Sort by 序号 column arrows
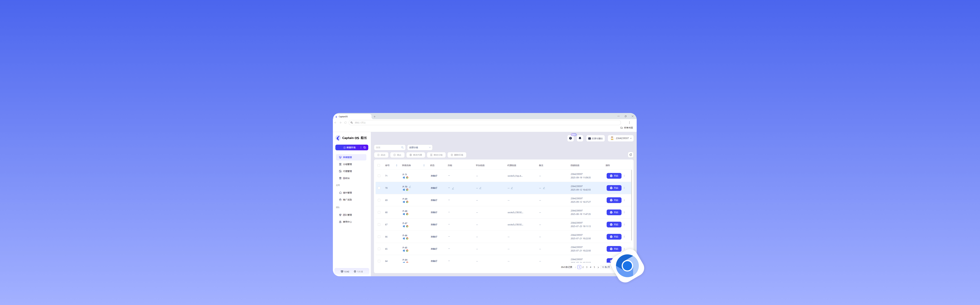This screenshot has width=980, height=305. [396, 165]
